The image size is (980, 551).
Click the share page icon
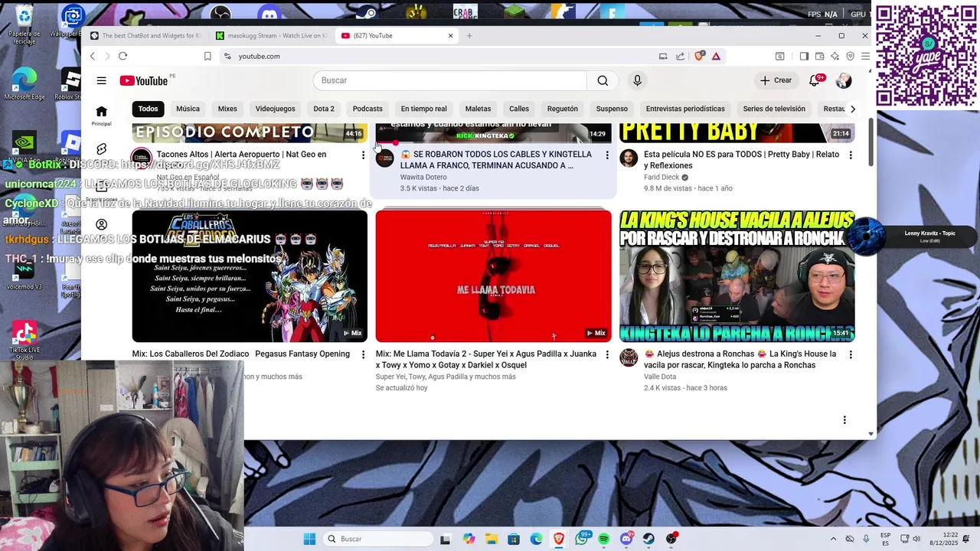point(680,56)
